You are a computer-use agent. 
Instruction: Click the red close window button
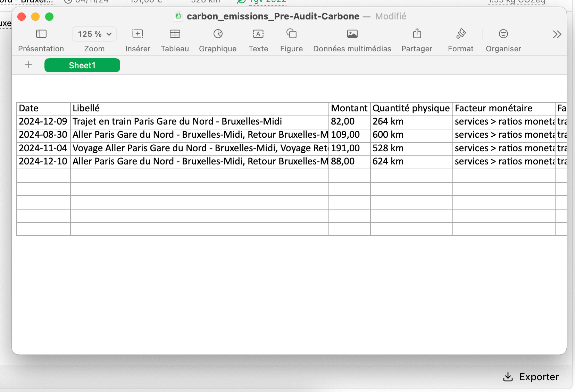22,17
